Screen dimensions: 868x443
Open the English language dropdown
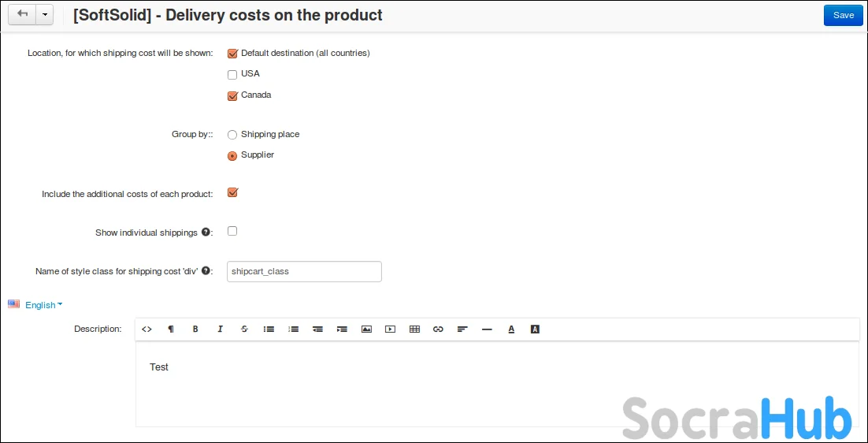coord(40,305)
